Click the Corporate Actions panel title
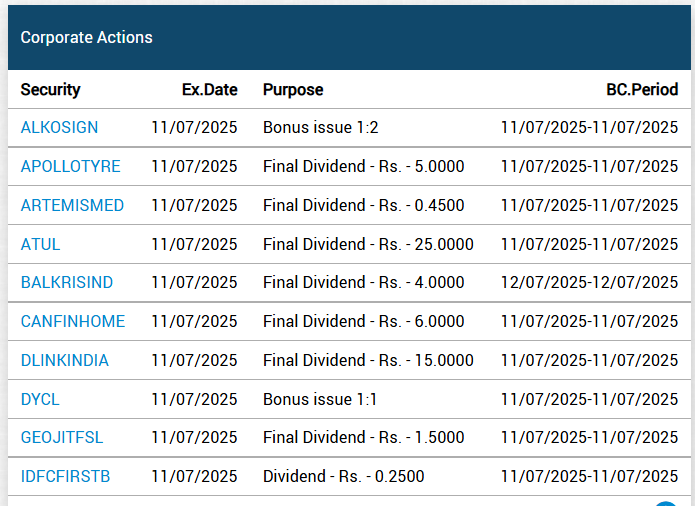Viewport: 695px width, 506px height. click(86, 38)
